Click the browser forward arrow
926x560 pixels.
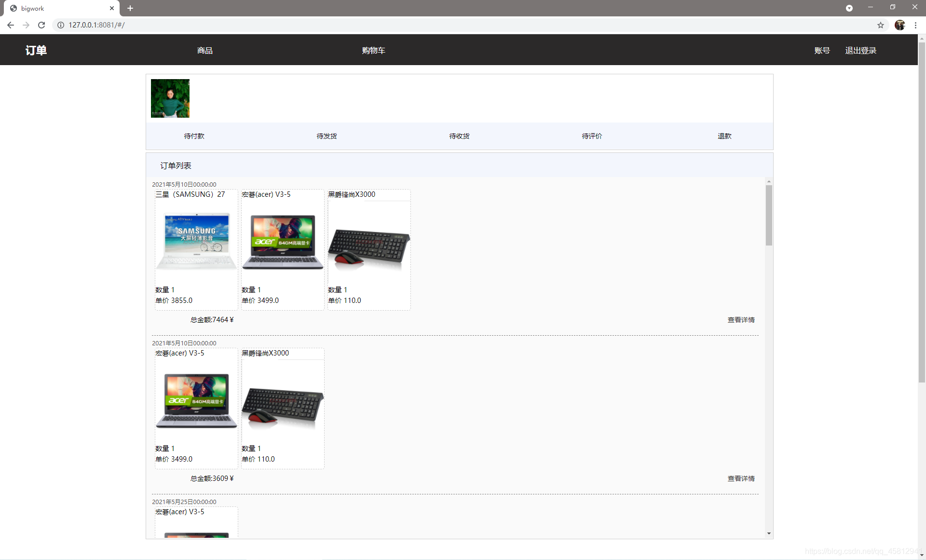[x=26, y=25]
